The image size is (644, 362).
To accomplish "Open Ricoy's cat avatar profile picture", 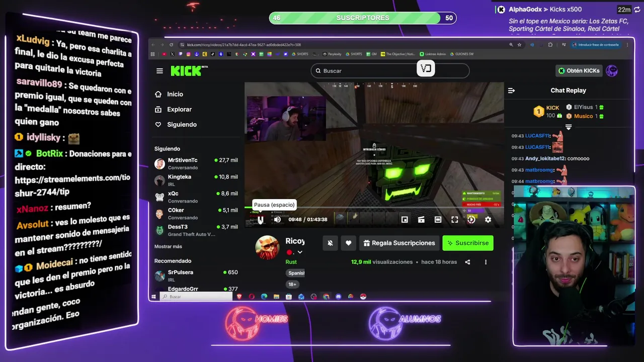I will point(267,247).
